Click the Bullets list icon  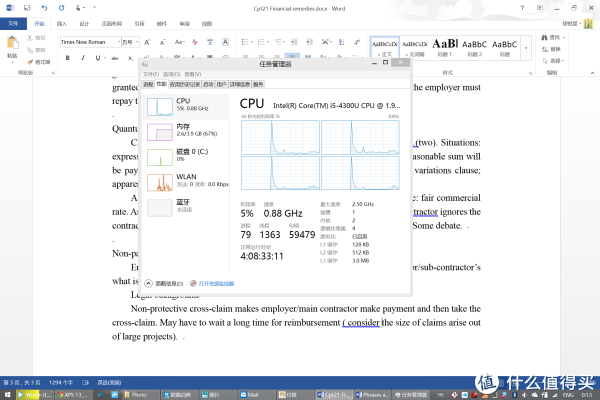(245, 42)
